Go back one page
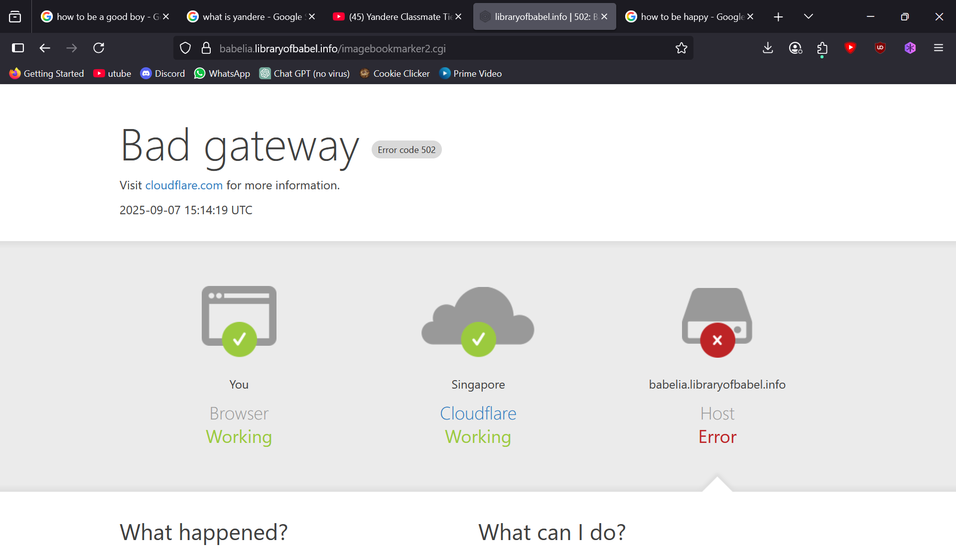Image resolution: width=956 pixels, height=560 pixels. point(45,48)
